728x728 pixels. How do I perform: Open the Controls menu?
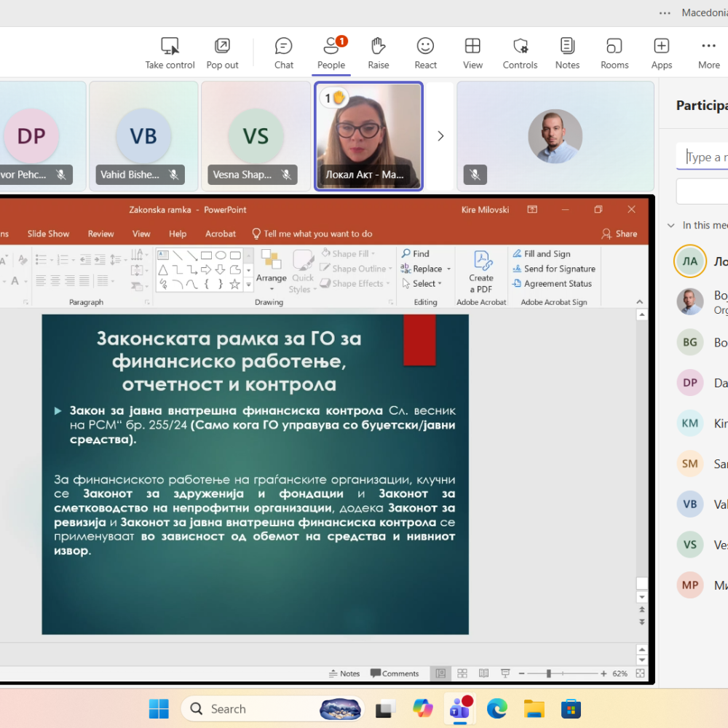coord(520,53)
